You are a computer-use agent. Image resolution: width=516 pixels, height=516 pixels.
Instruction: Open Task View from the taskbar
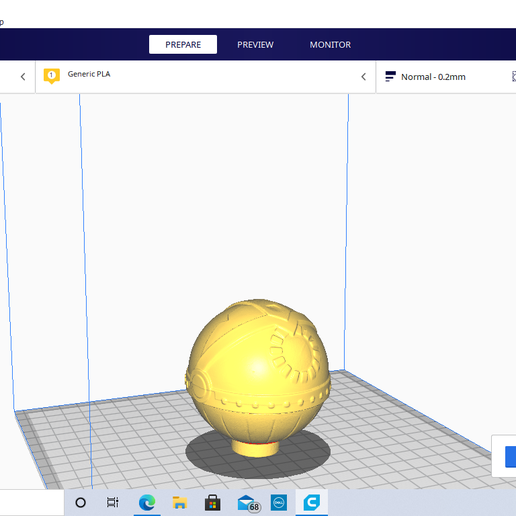[113, 502]
